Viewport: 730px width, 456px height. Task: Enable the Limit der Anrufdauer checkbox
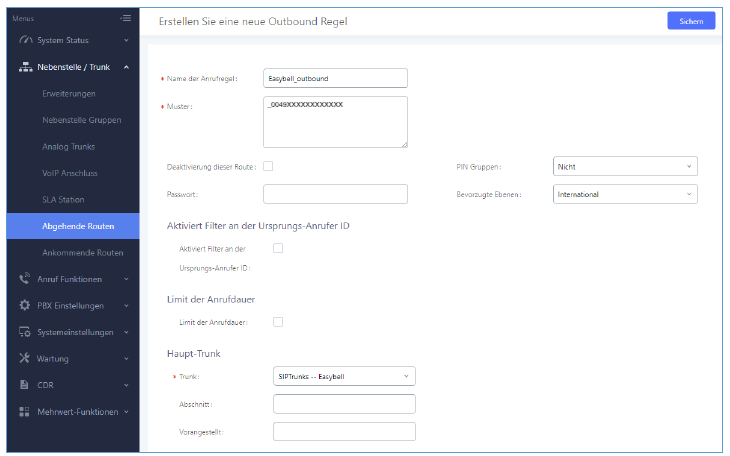pyautogui.click(x=278, y=321)
